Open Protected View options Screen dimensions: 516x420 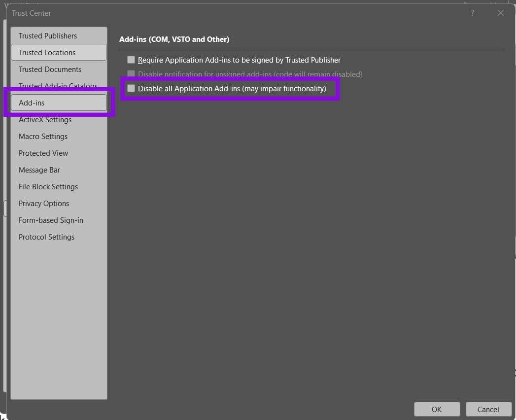point(59,153)
